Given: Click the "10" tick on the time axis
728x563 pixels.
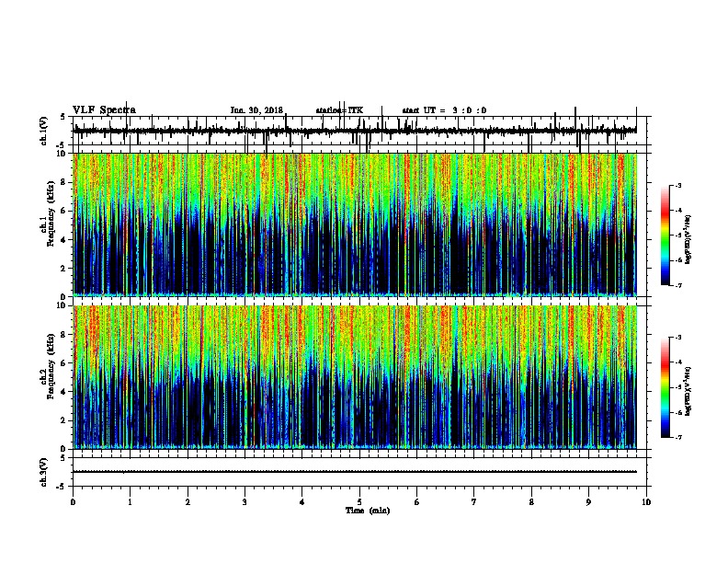Looking at the screenshot, I should (646, 502).
